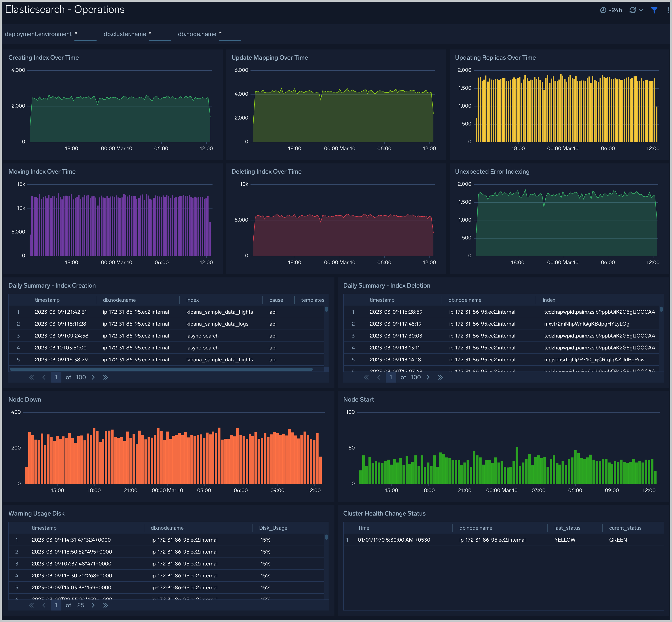The width and height of the screenshot is (672, 622).
Task: Sort Index Creation table by timestamp column
Action: click(47, 300)
